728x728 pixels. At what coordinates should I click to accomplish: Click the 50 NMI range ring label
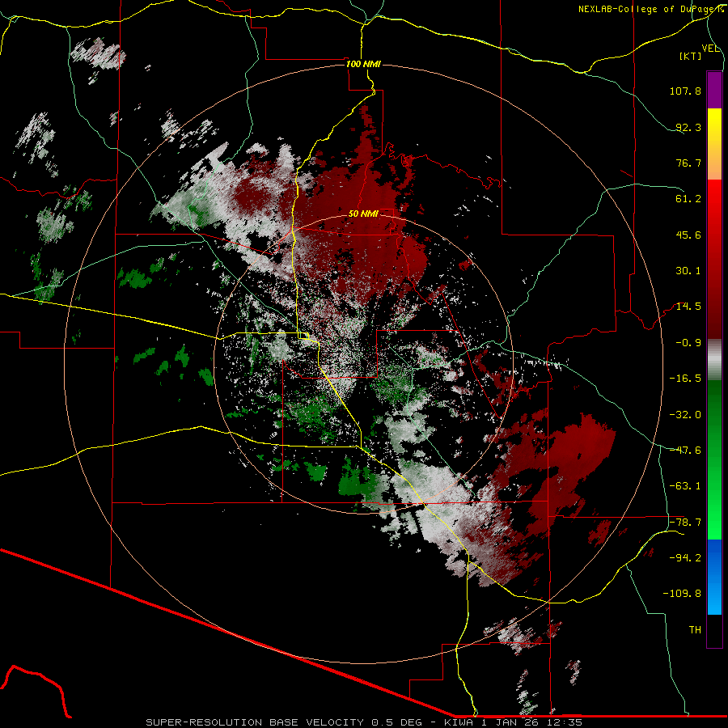click(363, 214)
